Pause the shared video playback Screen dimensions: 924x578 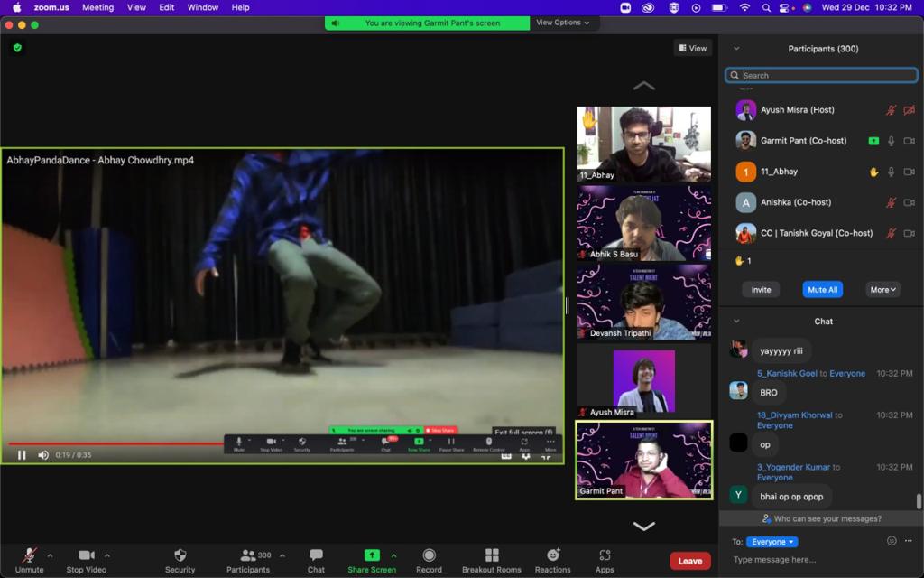[x=22, y=455]
